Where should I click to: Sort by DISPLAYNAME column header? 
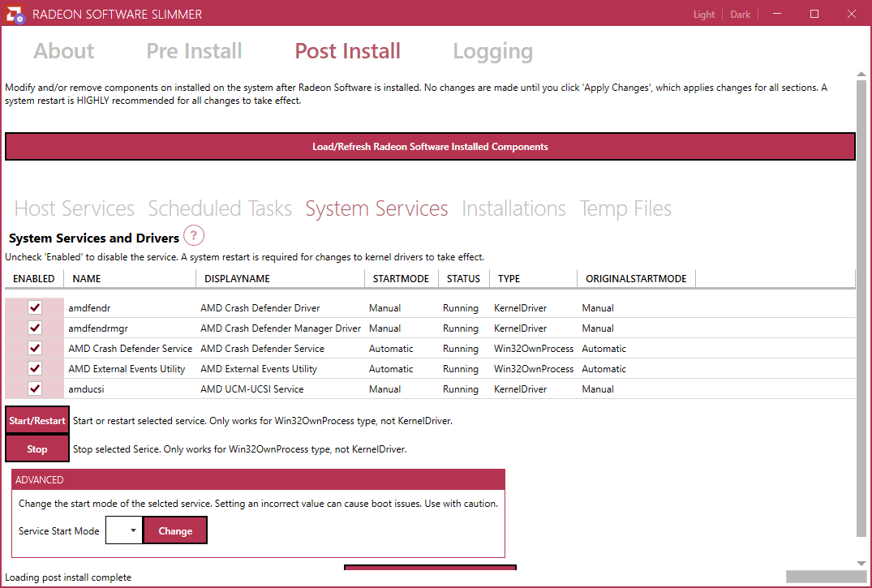tap(281, 279)
